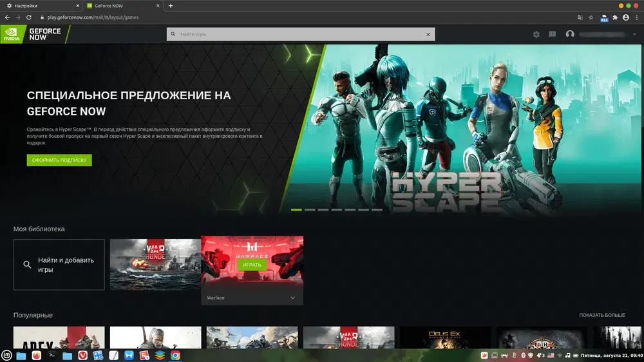The image size is (644, 362).
Task: Go back in browser history
Action: [7, 17]
